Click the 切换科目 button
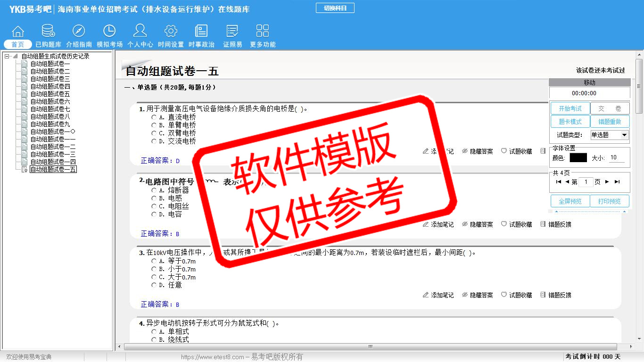The image size is (644, 362). click(335, 8)
